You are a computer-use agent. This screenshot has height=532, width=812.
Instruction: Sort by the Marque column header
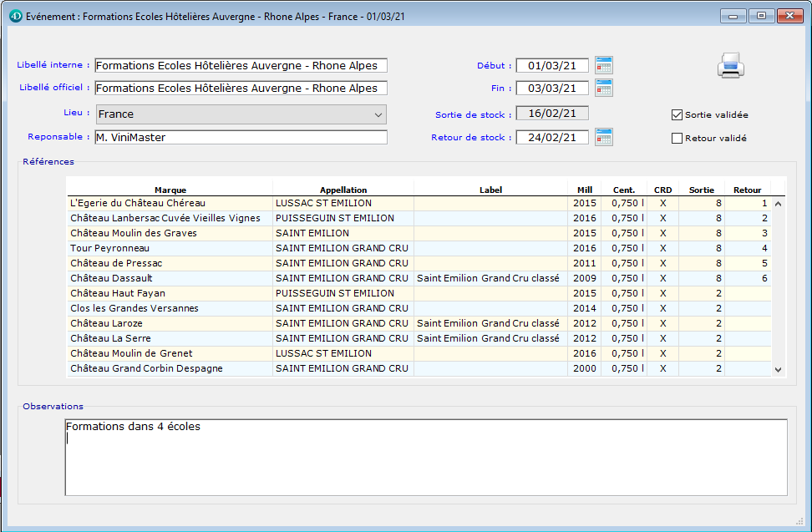(170, 190)
